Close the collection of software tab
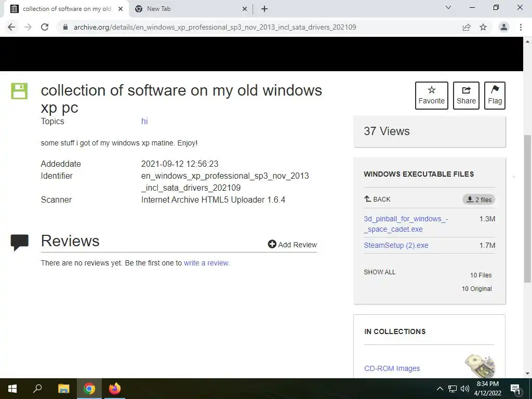Screen dimensions: 532x399 [x=121, y=9]
